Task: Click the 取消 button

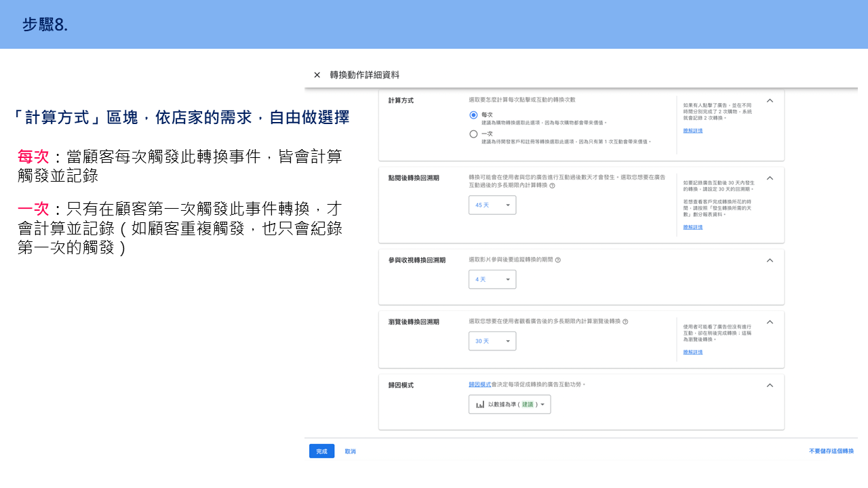Action: (x=350, y=451)
